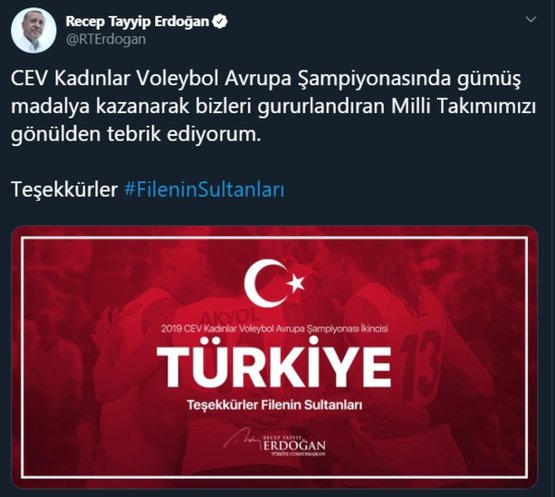Open the attached red image in full view
The width and height of the screenshot is (555, 497).
[275, 358]
